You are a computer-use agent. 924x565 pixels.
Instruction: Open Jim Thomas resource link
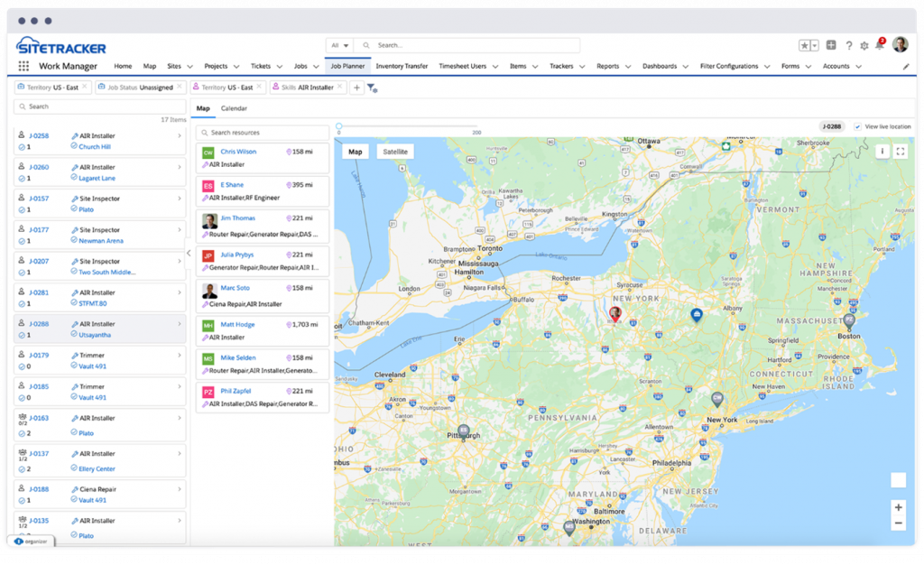(238, 218)
